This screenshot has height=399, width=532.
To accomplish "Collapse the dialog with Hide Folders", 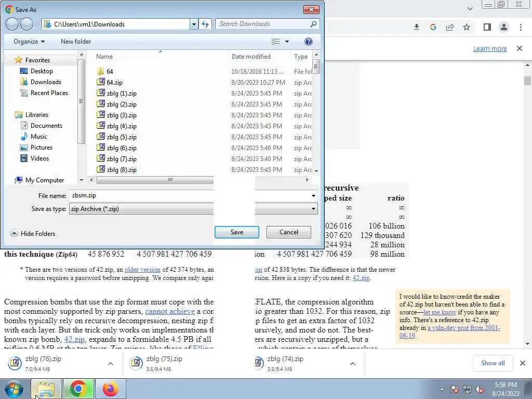I will click(x=33, y=233).
